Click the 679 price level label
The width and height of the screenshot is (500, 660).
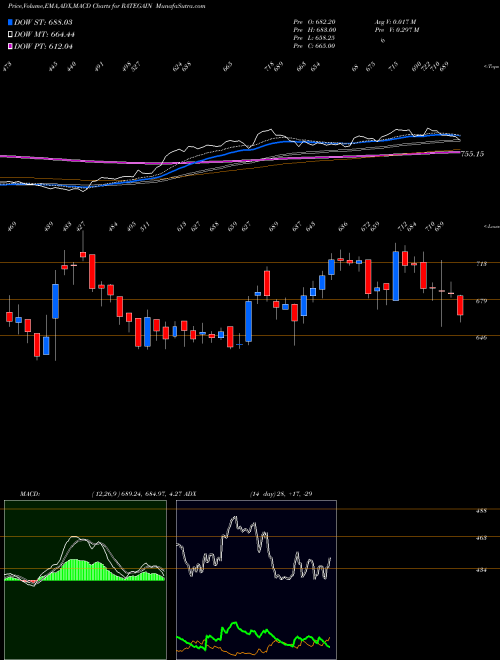[482, 301]
